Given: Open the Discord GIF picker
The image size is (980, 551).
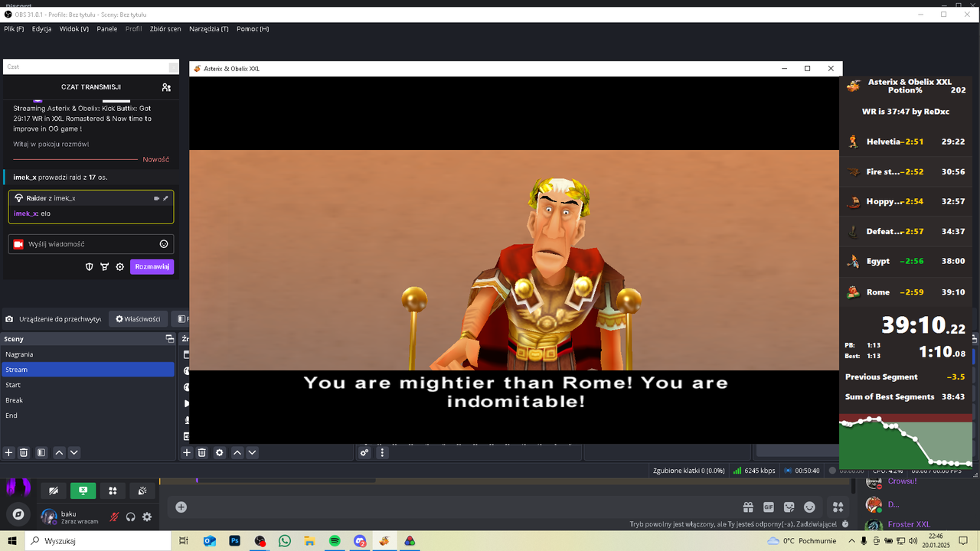Looking at the screenshot, I should pos(769,507).
